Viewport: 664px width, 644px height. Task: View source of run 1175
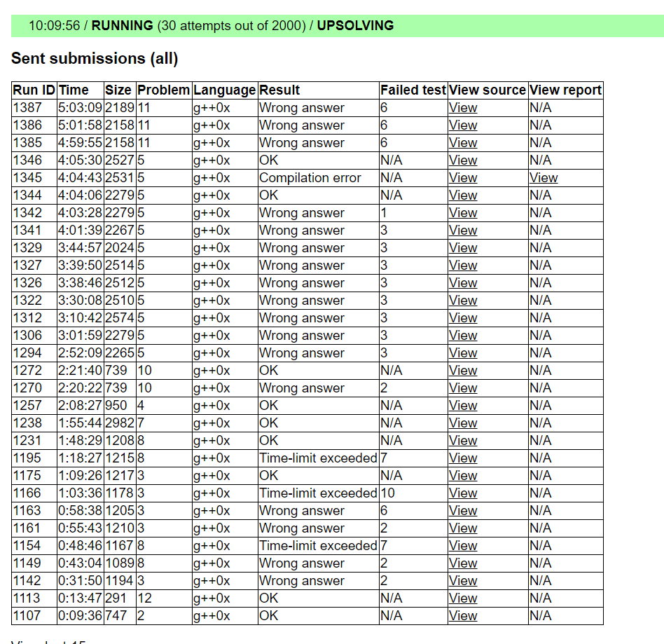click(x=463, y=476)
